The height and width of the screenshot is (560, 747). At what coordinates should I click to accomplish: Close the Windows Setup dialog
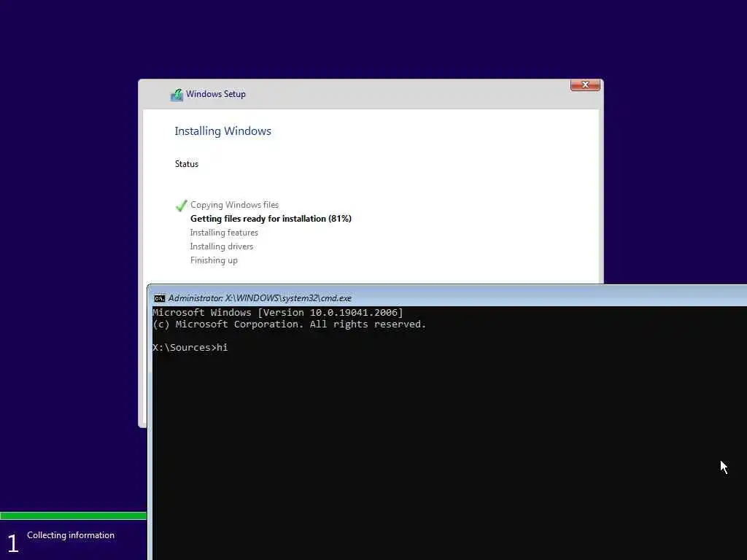click(x=585, y=85)
